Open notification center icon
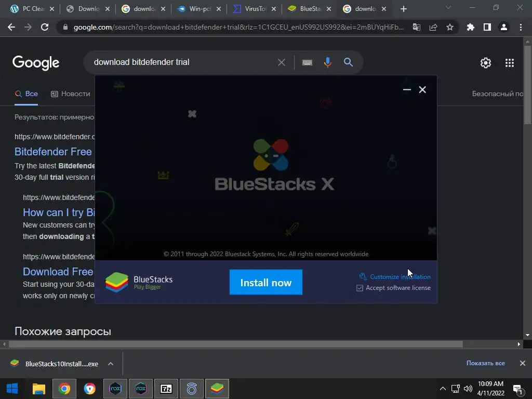 click(518, 389)
